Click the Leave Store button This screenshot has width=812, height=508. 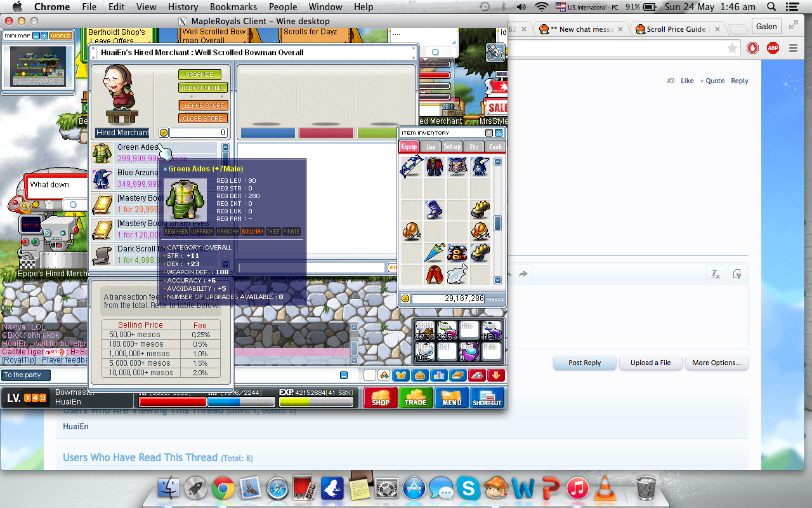[202, 105]
